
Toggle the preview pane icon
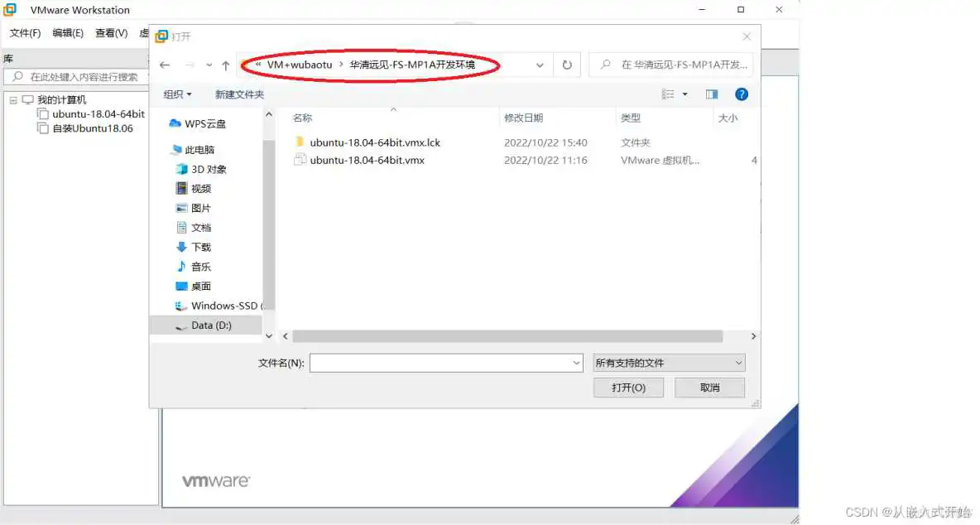click(x=712, y=94)
